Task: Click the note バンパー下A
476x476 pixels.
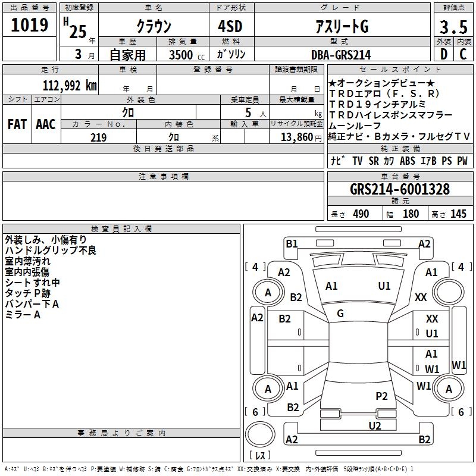Action: [32, 304]
